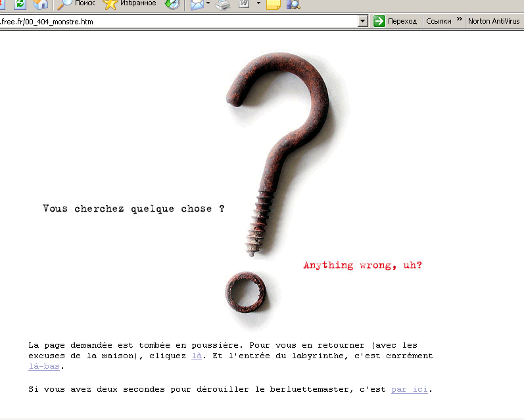Print the page with printer icon

click(x=224, y=5)
